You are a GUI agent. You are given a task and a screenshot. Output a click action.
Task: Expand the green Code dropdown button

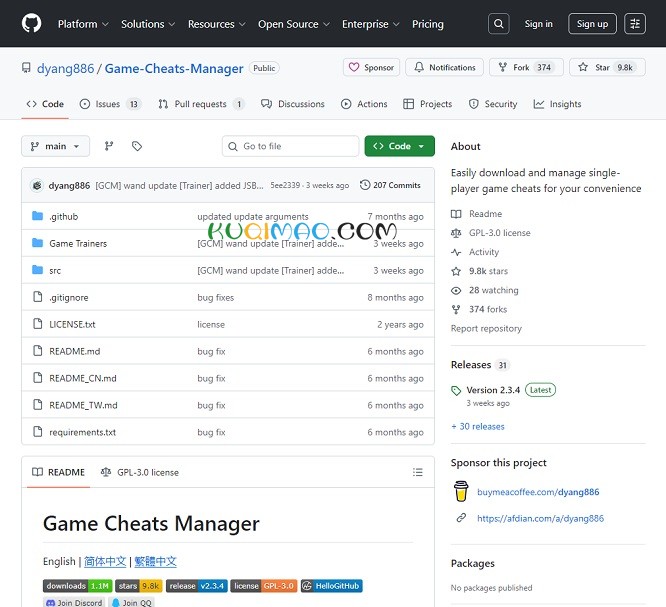pos(400,146)
